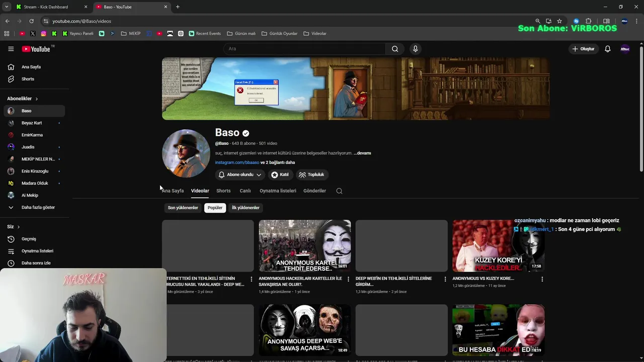The image size is (644, 362).
Task: Open Chrome reading mode side panel
Action: pos(606,21)
